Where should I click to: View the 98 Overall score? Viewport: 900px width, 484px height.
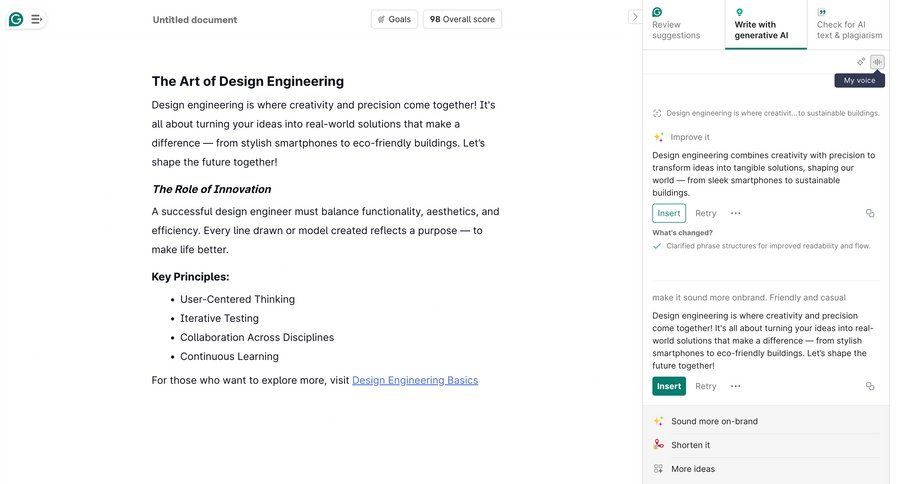tap(462, 19)
